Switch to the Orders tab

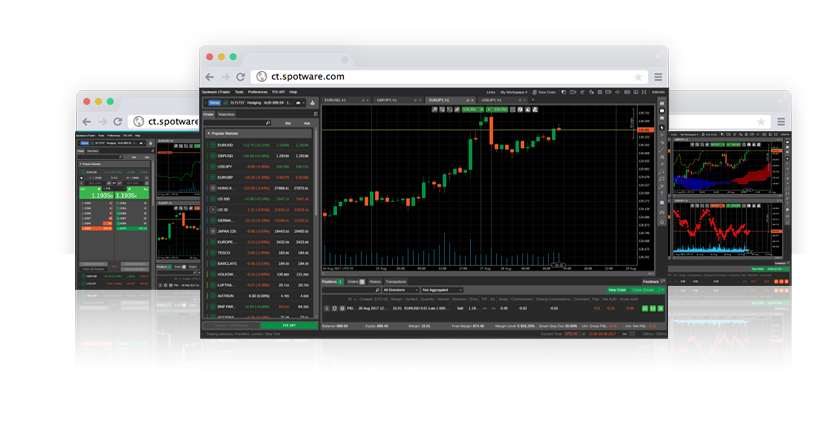pyautogui.click(x=355, y=282)
